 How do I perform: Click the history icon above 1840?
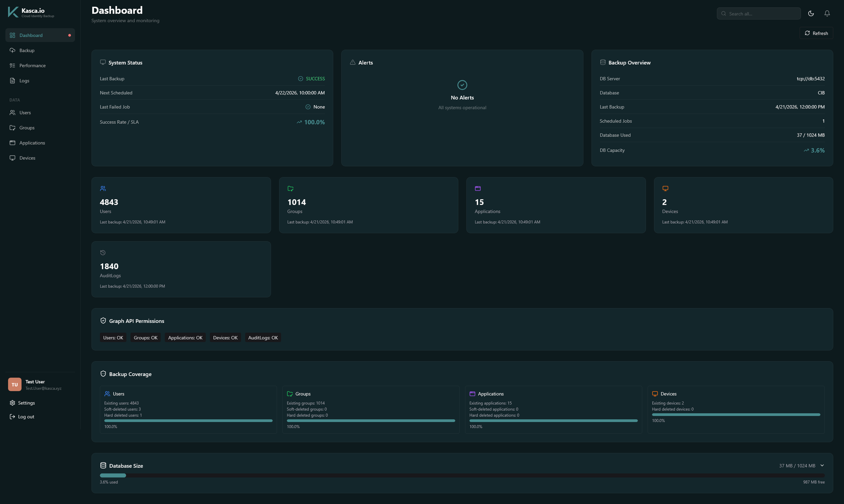[103, 253]
